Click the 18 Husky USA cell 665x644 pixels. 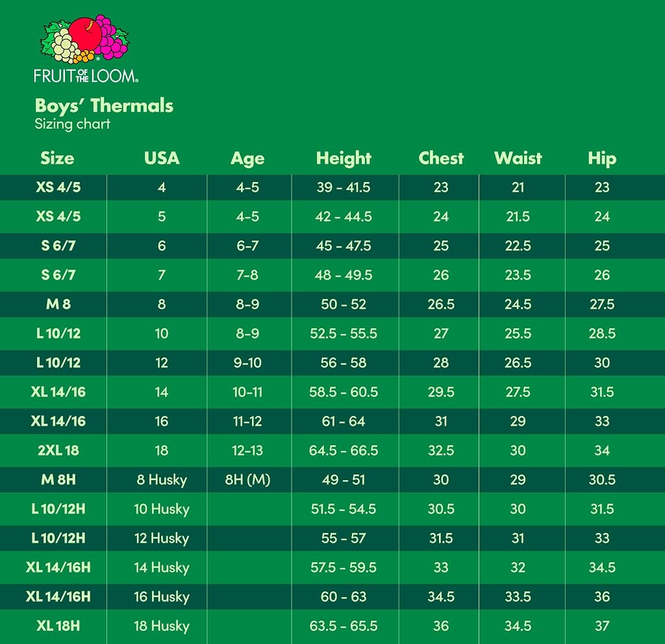coord(162,626)
